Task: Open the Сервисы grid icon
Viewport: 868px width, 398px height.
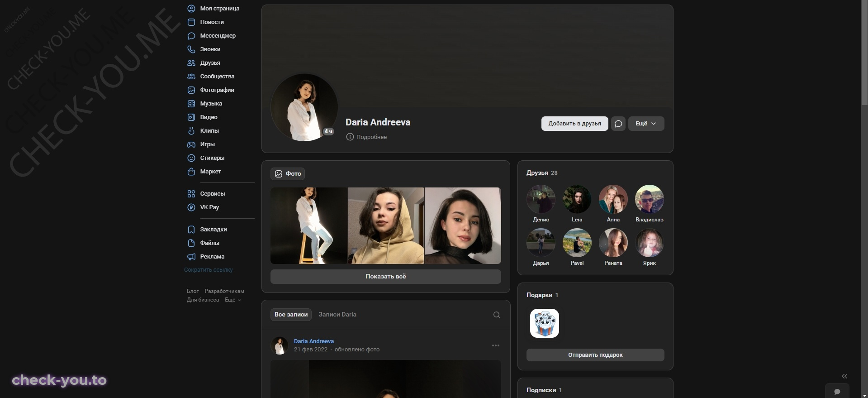Action: coord(191,194)
